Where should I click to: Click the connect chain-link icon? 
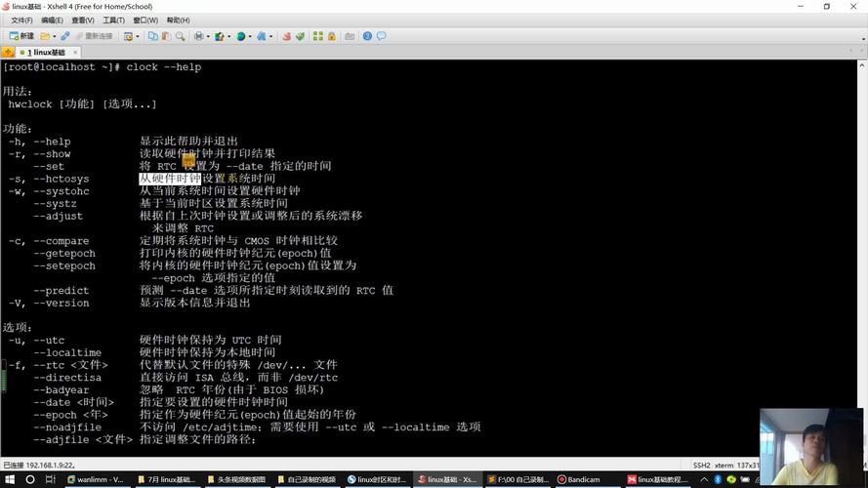[x=65, y=36]
